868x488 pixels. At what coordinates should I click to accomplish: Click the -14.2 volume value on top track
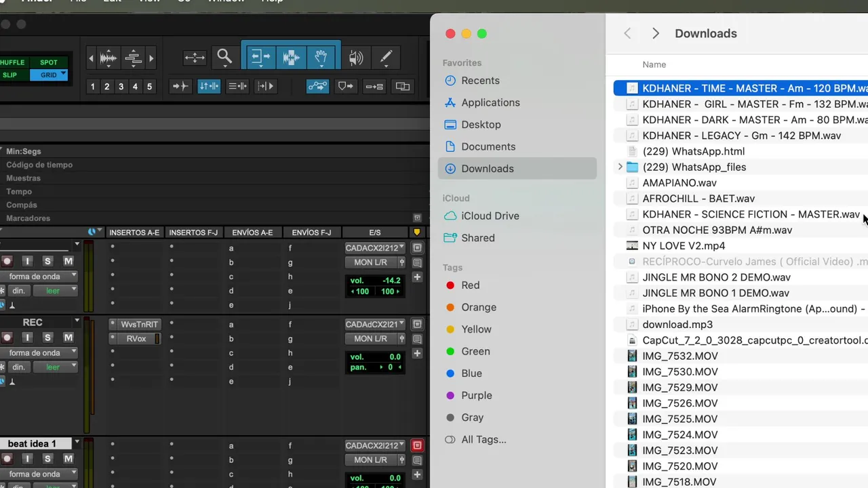tap(391, 281)
